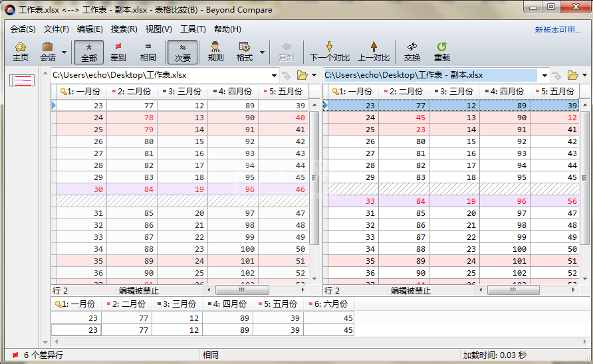Image resolution: width=593 pixels, height=364 pixels.
Task: Click the red value 45 in right pane 二月份 column
Action: click(x=421, y=118)
